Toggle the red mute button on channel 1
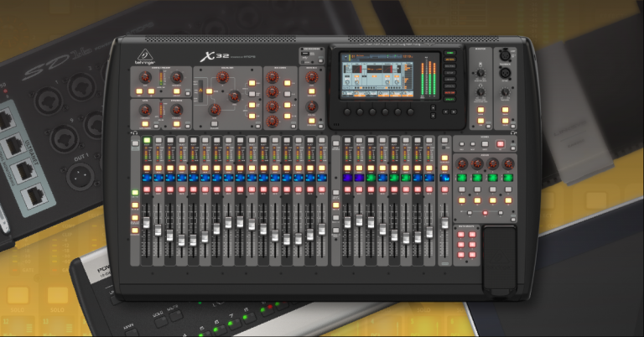Image resolution: width=644 pixels, height=337 pixels. [147, 191]
